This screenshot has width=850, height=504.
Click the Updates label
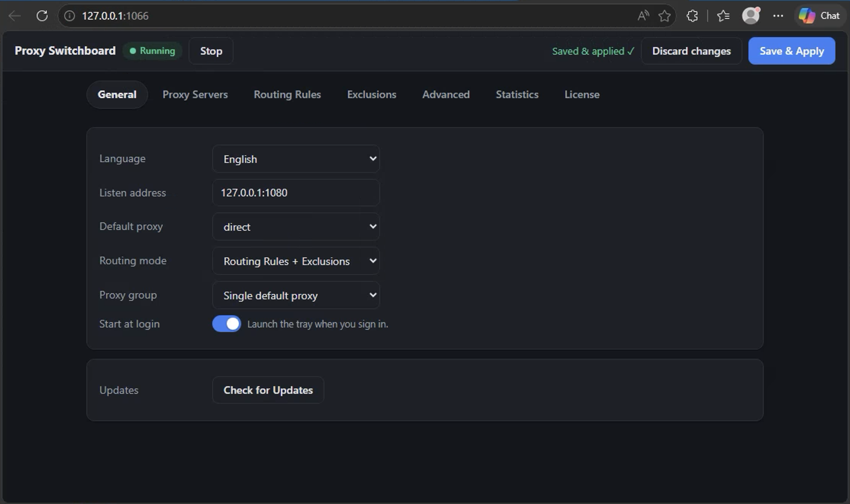pyautogui.click(x=119, y=390)
